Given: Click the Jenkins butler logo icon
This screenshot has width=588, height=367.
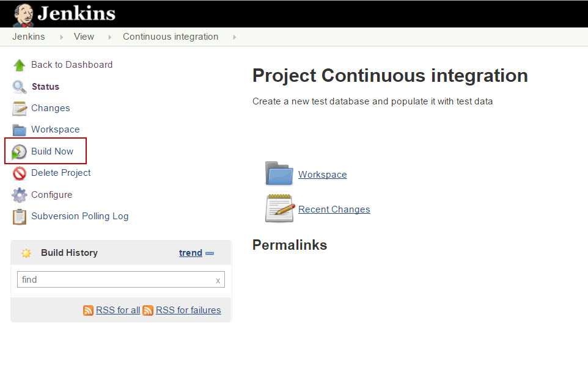Looking at the screenshot, I should point(23,15).
